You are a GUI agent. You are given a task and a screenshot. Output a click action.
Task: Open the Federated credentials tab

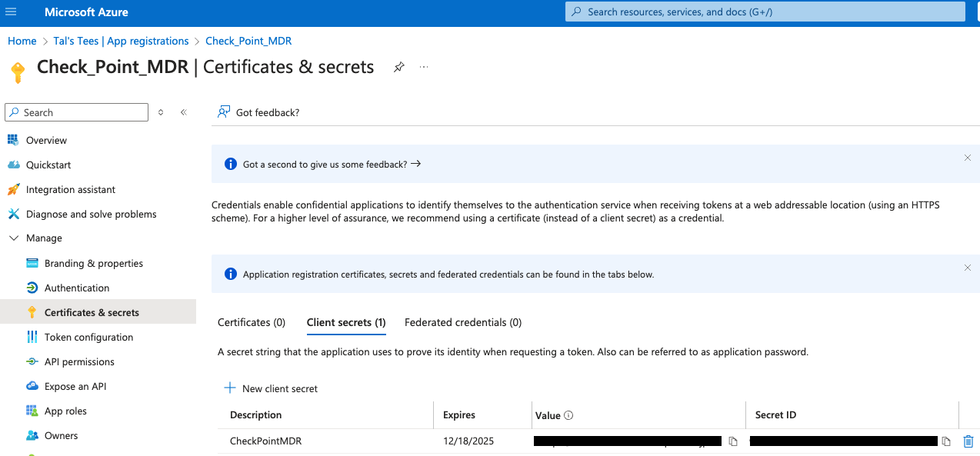[x=462, y=322]
